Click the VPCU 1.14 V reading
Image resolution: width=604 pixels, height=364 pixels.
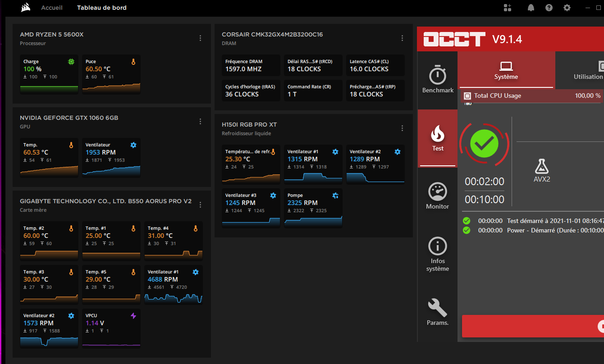tap(95, 323)
